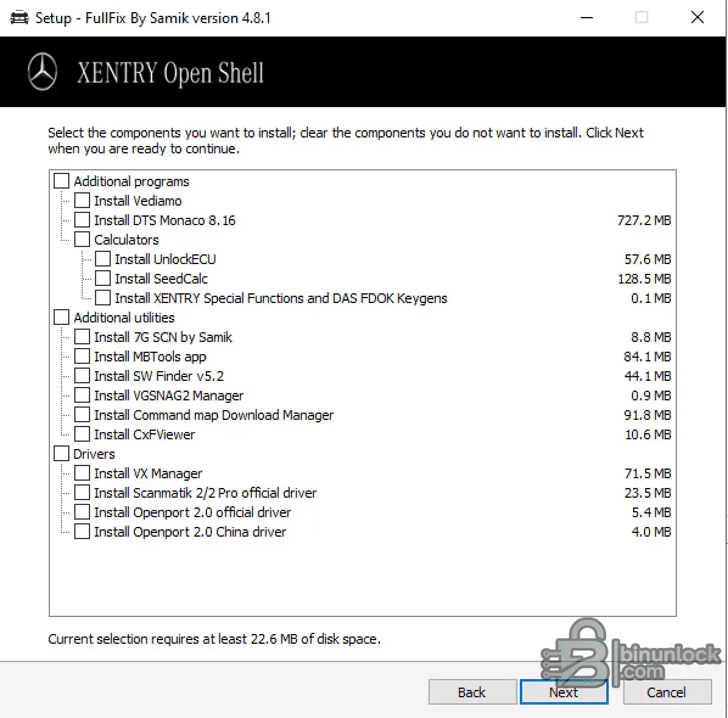Select the 'Install Vediamo' label text

138,201
